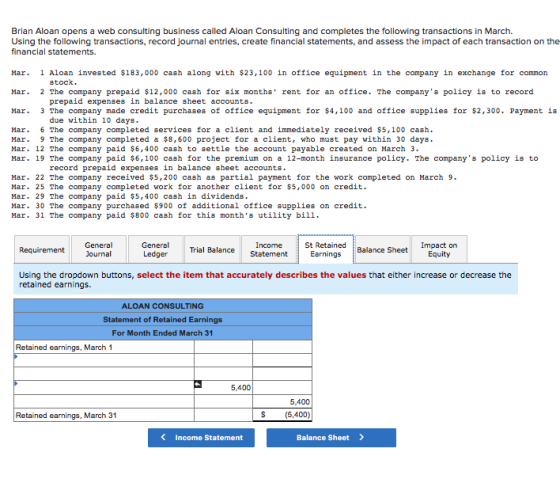Screen dimensions: 560x494
Task: Click the small black icon beside 5,400
Action: point(198,384)
